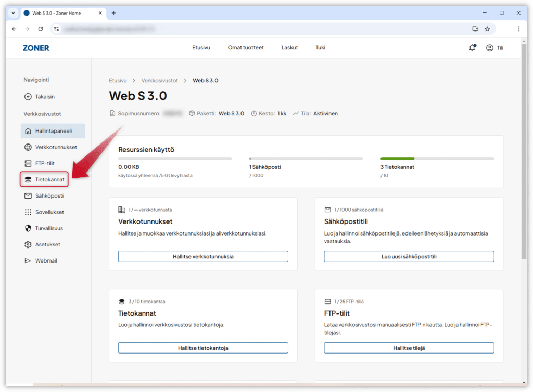Bookmark this page with star icon
Image resolution: width=533 pixels, height=392 pixels.
[x=487, y=29]
